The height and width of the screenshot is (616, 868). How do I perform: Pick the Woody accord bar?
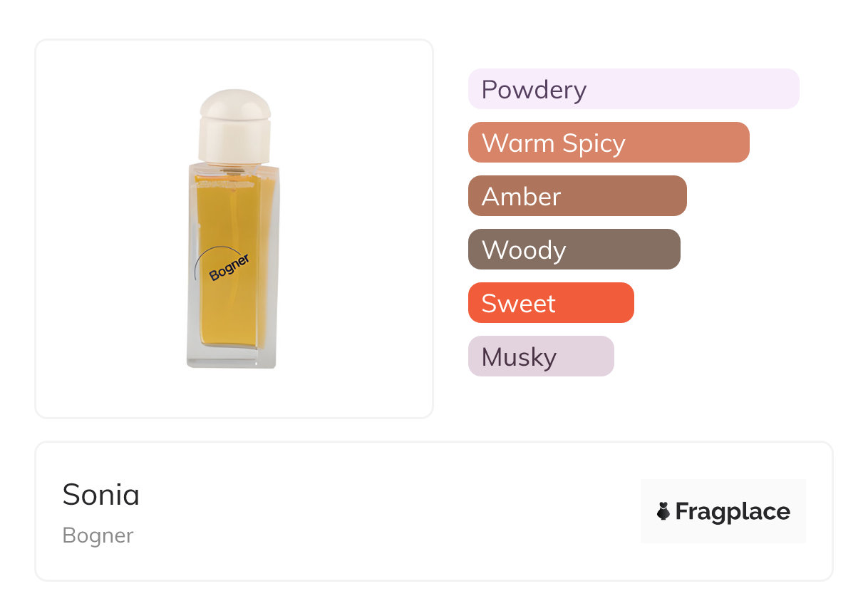574,250
